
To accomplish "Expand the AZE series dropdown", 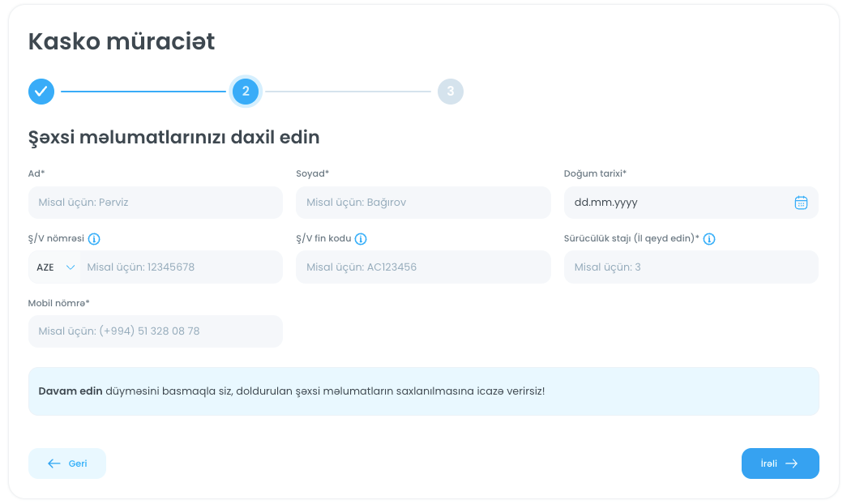I will pyautogui.click(x=54, y=267).
